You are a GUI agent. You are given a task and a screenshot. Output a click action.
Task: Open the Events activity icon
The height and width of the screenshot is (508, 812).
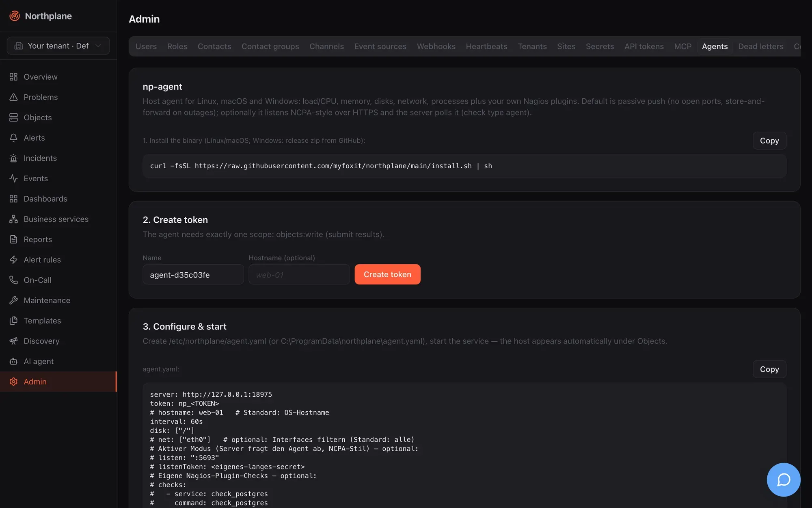tap(13, 178)
